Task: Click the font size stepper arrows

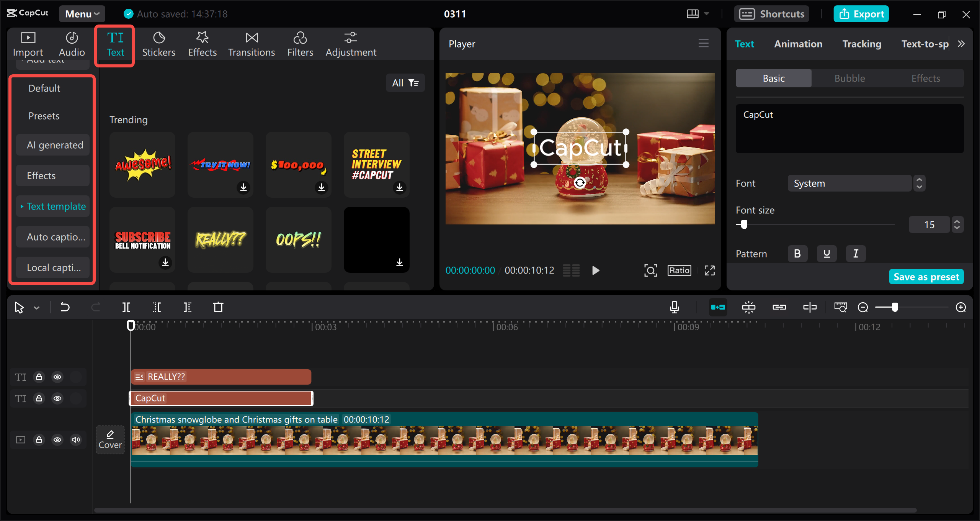Action: [x=957, y=224]
